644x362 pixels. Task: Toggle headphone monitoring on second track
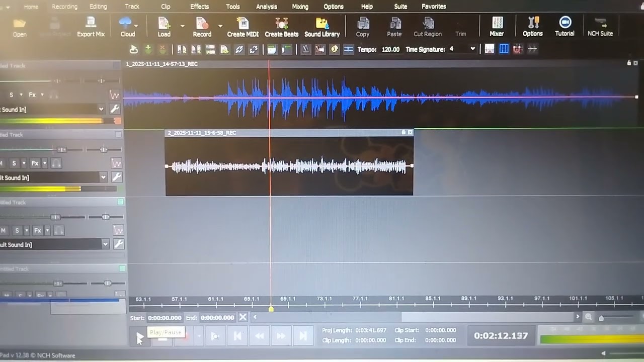tap(56, 163)
